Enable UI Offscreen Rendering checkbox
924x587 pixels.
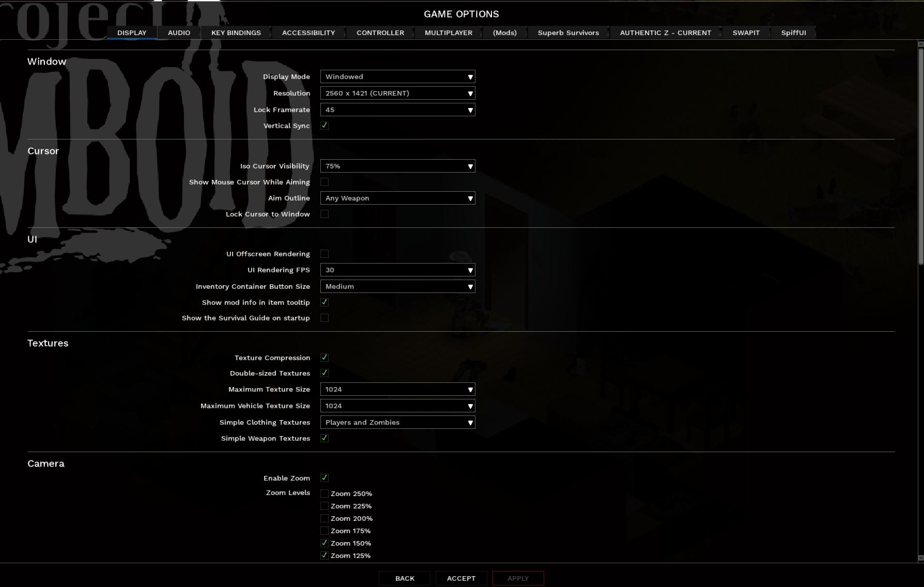[x=325, y=254]
